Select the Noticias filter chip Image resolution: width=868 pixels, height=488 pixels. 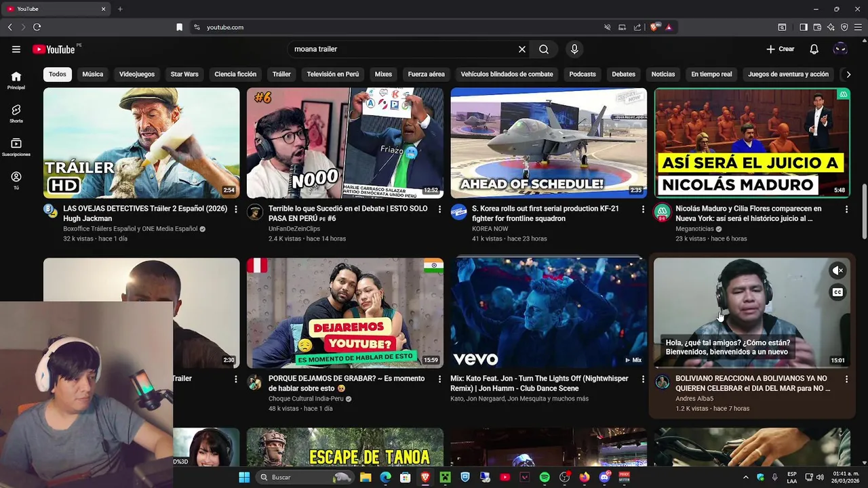[663, 74]
